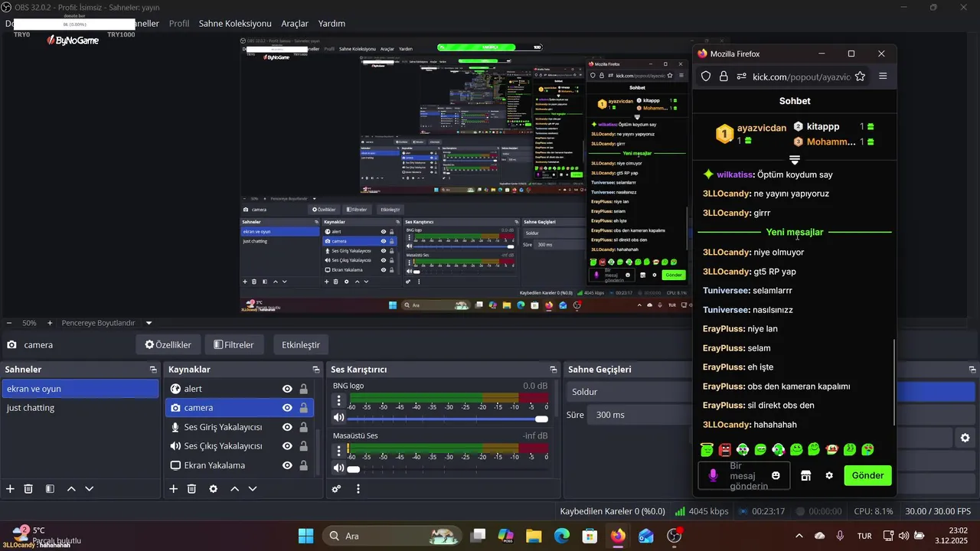The width and height of the screenshot is (980, 551).
Task: Toggle the lock on Ses Giriş Yakalayıcısı
Action: pos(303,427)
